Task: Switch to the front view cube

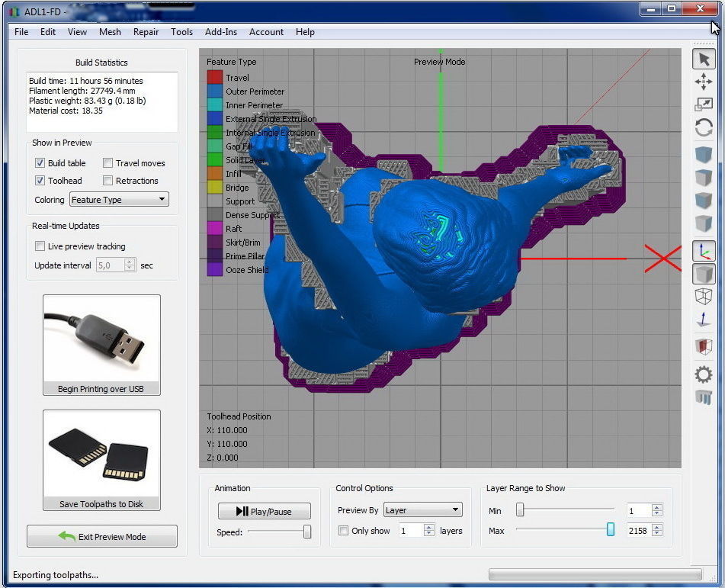Action: tap(703, 201)
